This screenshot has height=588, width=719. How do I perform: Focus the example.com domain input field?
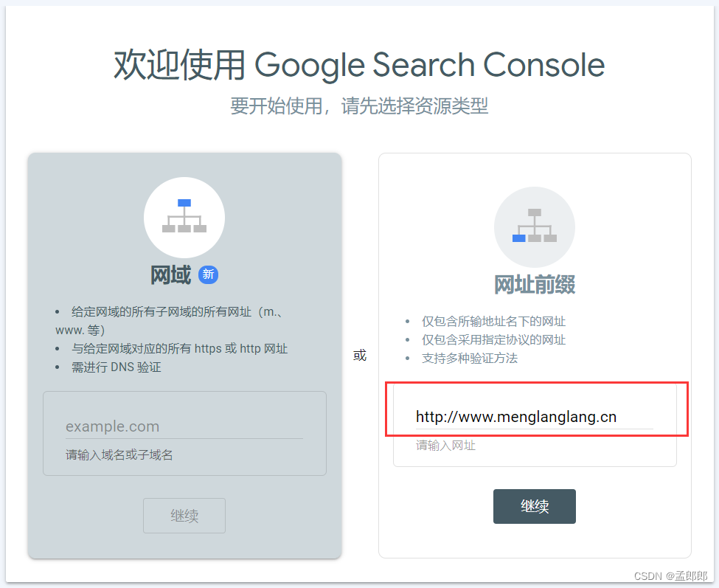184,426
